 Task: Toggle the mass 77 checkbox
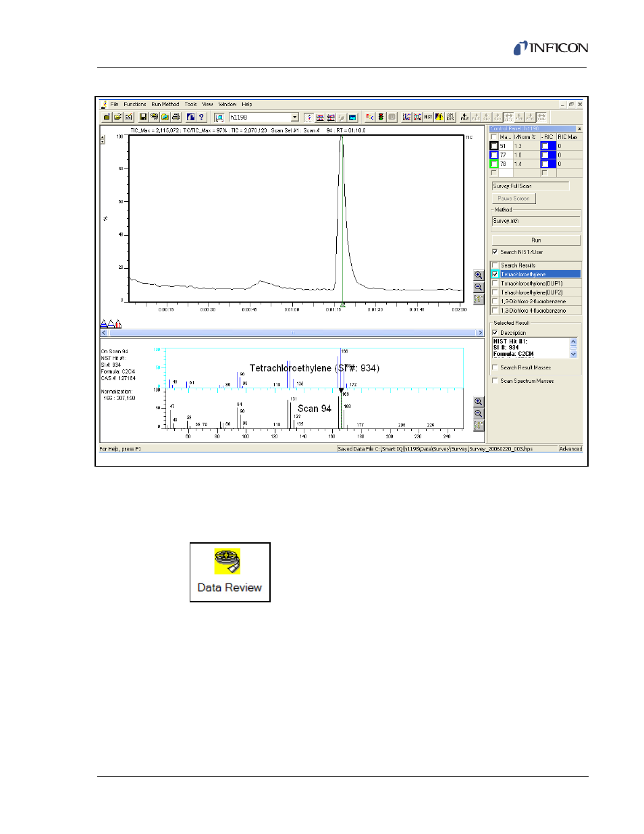click(x=494, y=155)
